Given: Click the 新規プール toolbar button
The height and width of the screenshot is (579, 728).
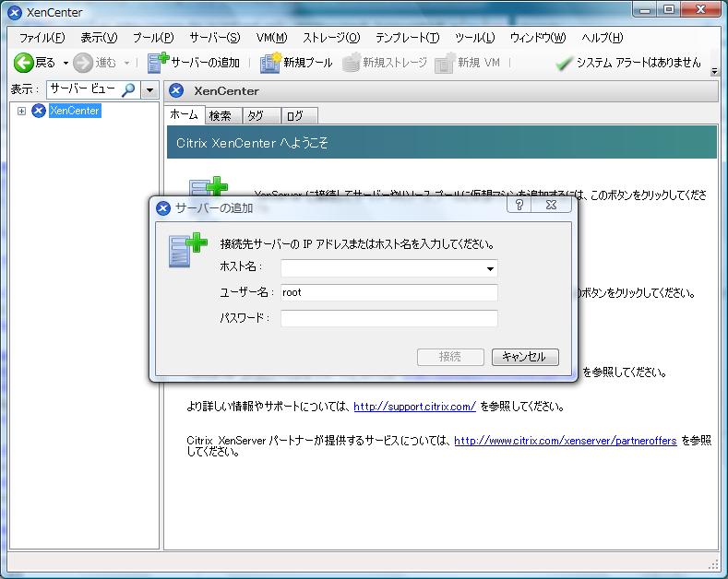Looking at the screenshot, I should [x=296, y=63].
